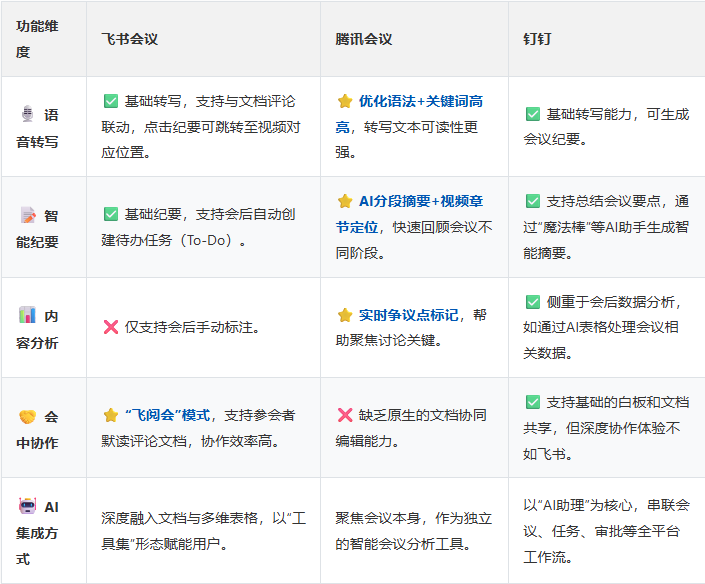The image size is (705, 584).
Task: Select the 钉钉 column header
Action: 607,39
